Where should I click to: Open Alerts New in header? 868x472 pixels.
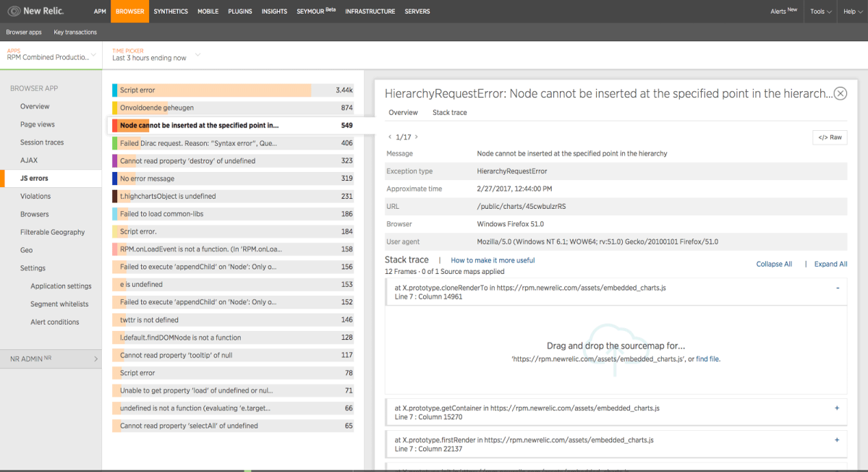(784, 12)
